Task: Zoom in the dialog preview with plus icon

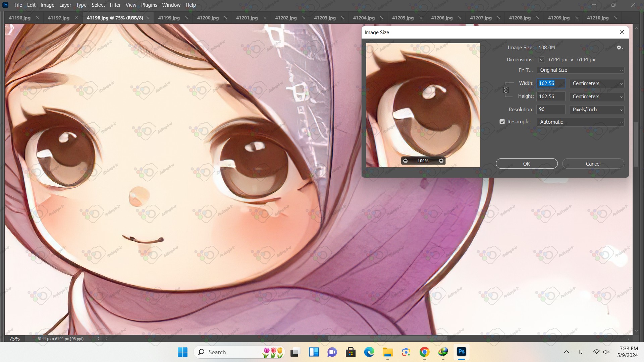Action: 441,161
